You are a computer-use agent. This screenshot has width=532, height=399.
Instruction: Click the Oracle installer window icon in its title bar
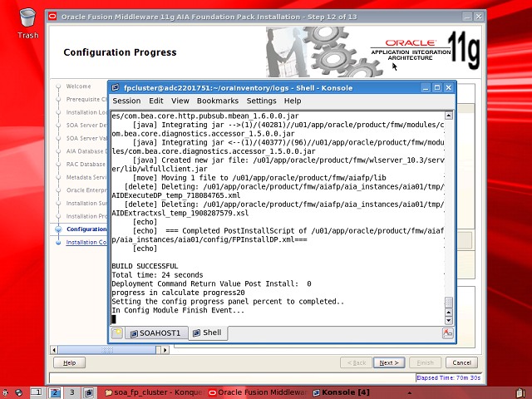click(x=52, y=17)
